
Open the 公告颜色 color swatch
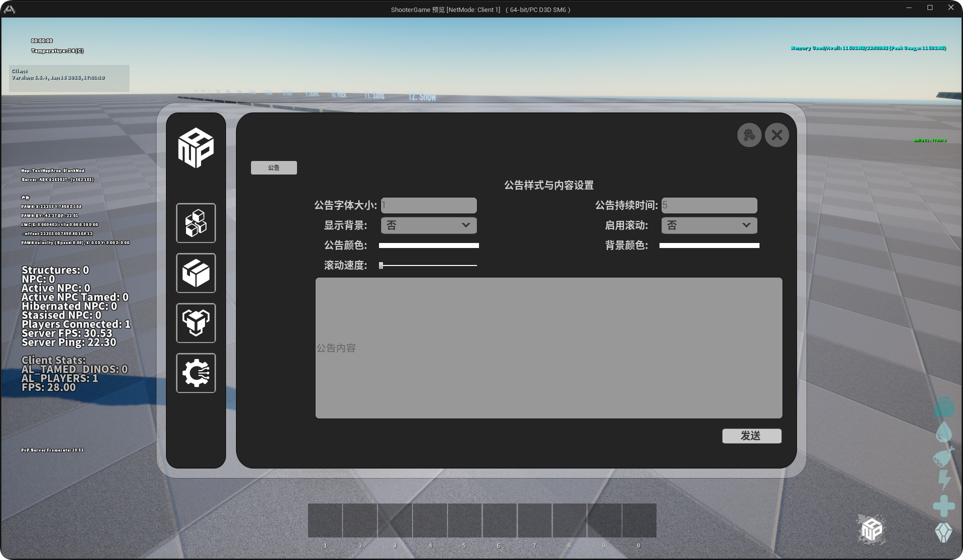(428, 245)
